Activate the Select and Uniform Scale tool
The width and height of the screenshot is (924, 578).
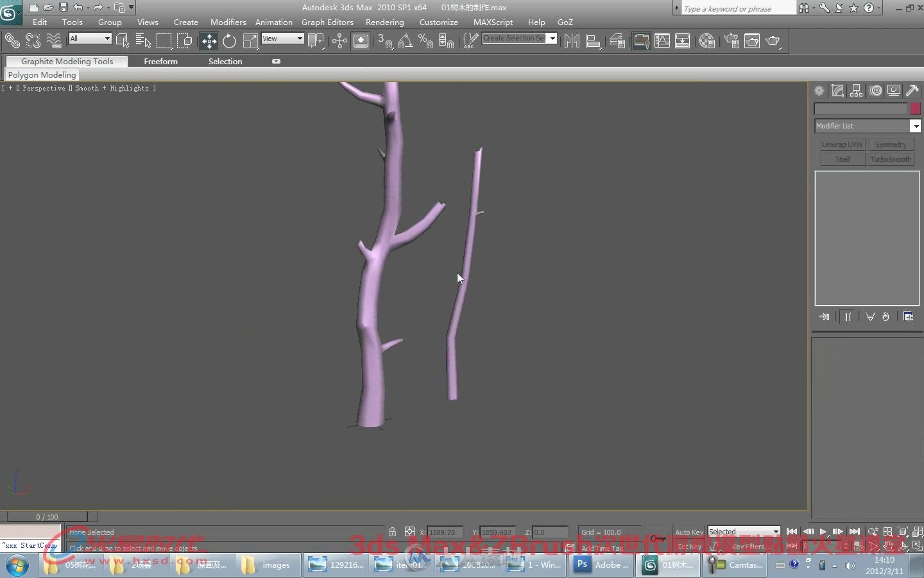pyautogui.click(x=250, y=41)
